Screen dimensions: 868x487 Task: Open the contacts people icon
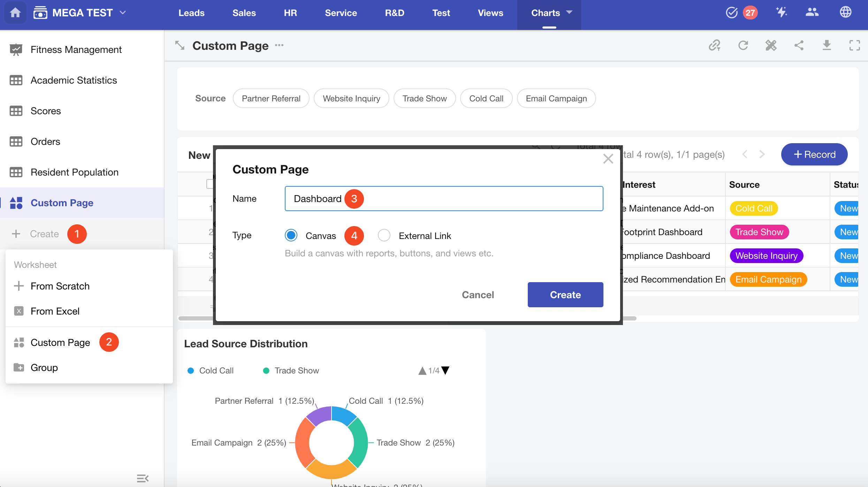click(x=812, y=13)
